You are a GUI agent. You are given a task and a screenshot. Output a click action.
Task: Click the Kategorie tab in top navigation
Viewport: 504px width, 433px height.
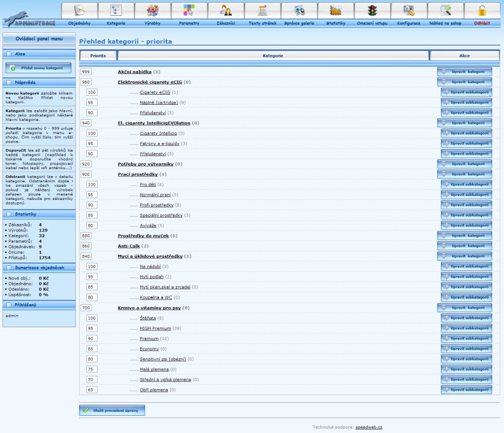point(116,23)
